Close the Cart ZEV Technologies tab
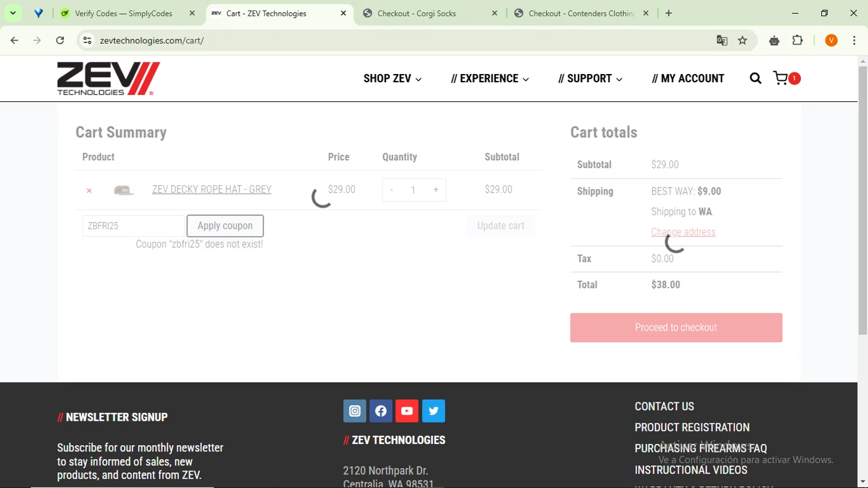Image resolution: width=868 pixels, height=488 pixels. 343,13
